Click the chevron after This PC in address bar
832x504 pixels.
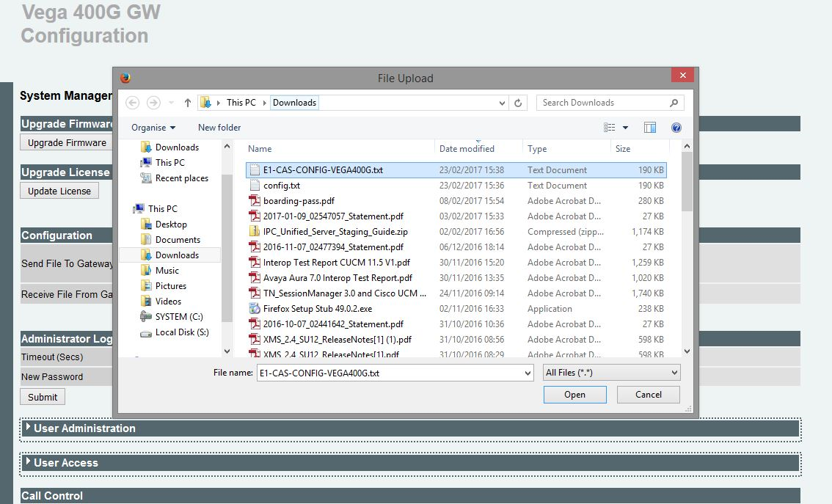pyautogui.click(x=264, y=103)
